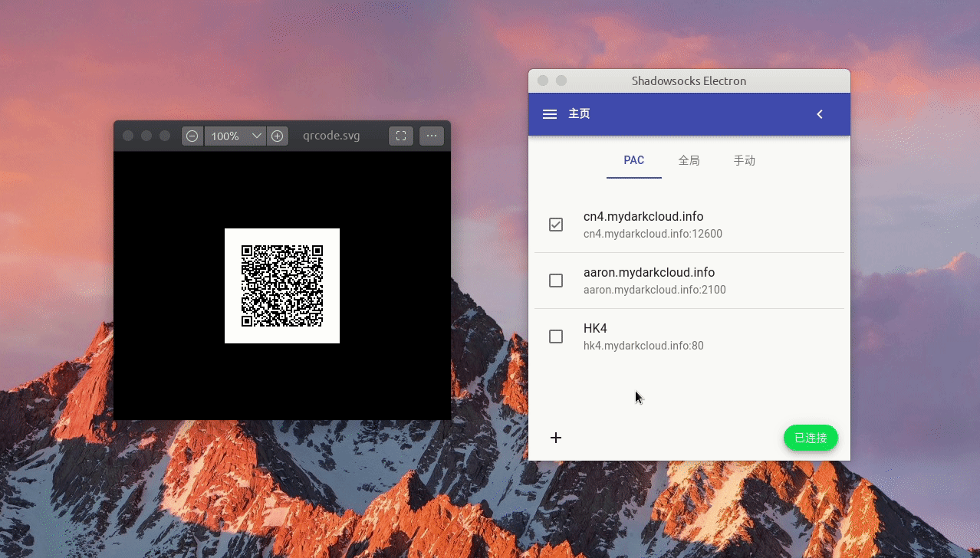The height and width of the screenshot is (558, 980).
Task: Enable the aaron.mydarkcloud.info server checkbox
Action: tap(556, 281)
